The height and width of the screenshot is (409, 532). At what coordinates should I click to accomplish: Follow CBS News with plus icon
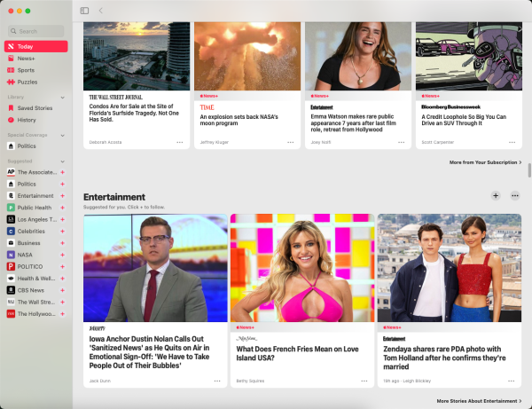pyautogui.click(x=62, y=290)
